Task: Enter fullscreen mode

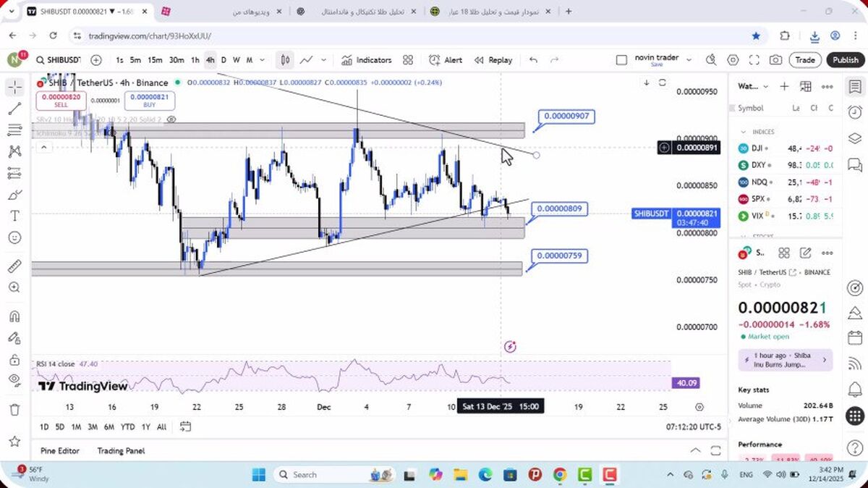Action: point(754,60)
